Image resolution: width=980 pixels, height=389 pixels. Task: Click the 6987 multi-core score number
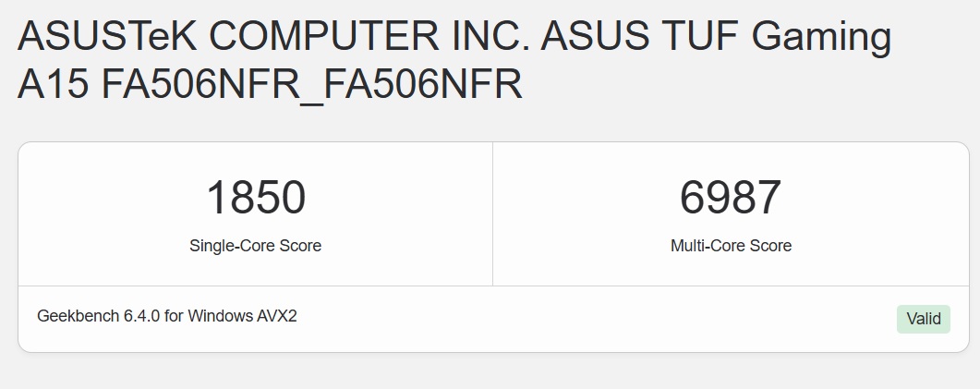(x=731, y=198)
